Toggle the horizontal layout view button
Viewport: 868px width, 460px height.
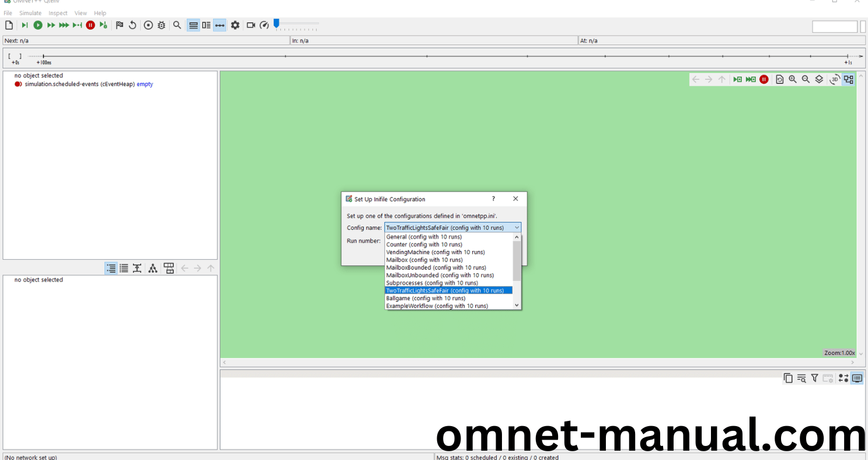(x=193, y=25)
